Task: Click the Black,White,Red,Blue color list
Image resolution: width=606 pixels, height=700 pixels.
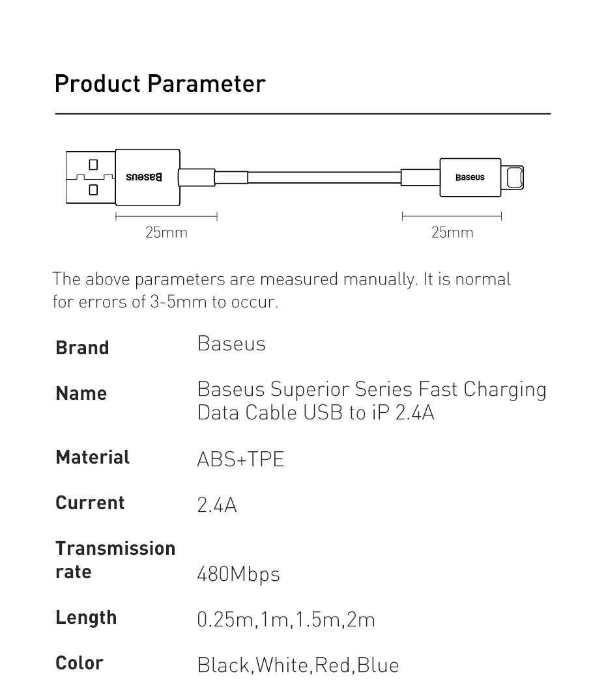Action: tap(298, 665)
